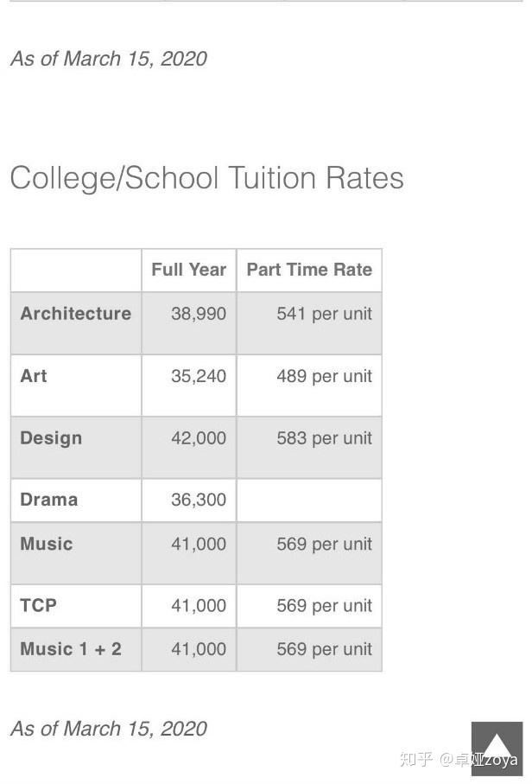Viewport: 532px width, 784px height.
Task: Click the 35,240 Art tuition value
Action: pyautogui.click(x=199, y=376)
